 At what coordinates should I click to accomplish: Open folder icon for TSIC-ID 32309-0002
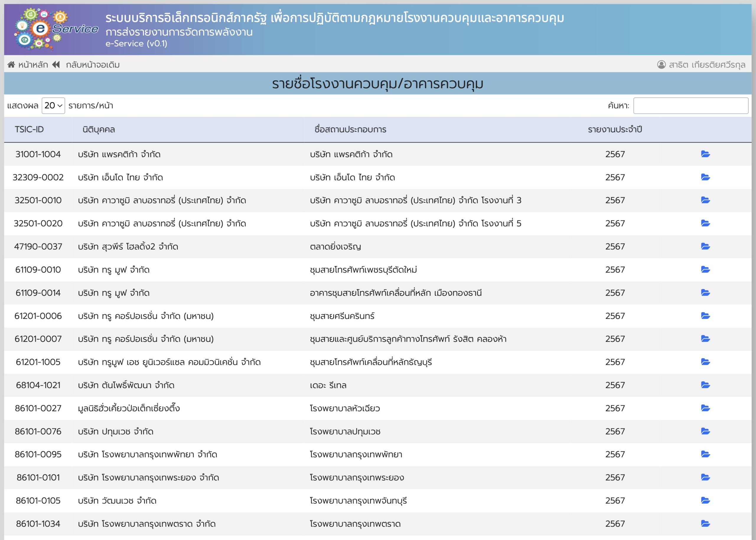[x=705, y=177]
